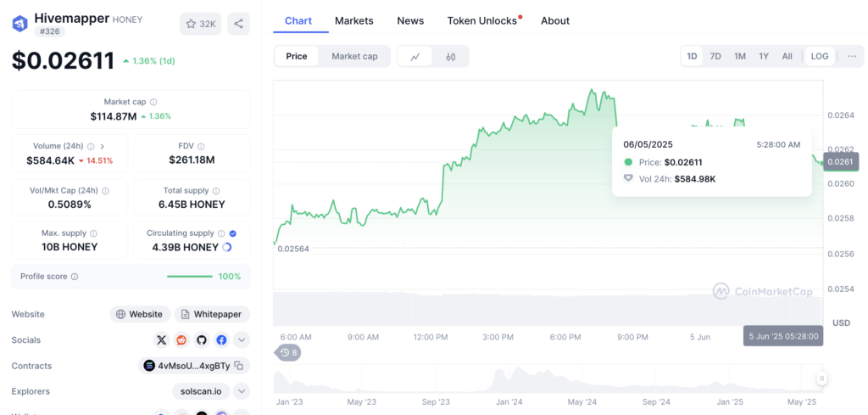Image resolution: width=868 pixels, height=415 pixels.
Task: Switch to line chart view
Action: click(415, 57)
